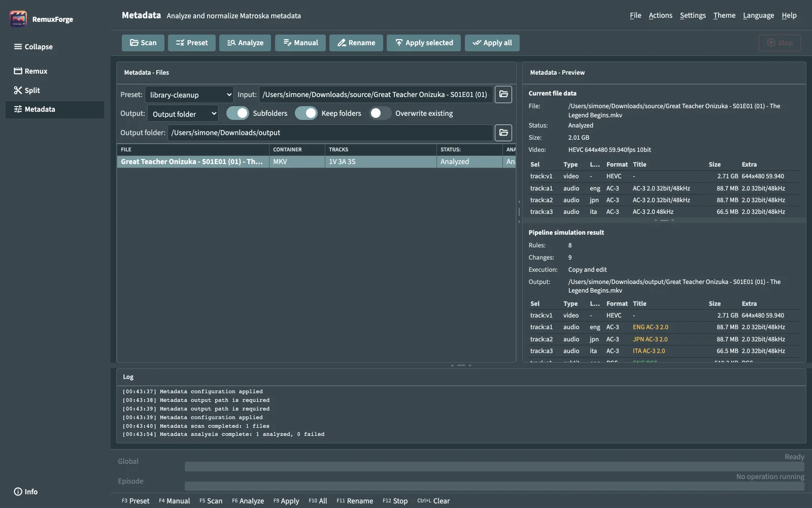Click the Episode progress bar
Viewport: 812px width, 508px height.
tap(494, 486)
